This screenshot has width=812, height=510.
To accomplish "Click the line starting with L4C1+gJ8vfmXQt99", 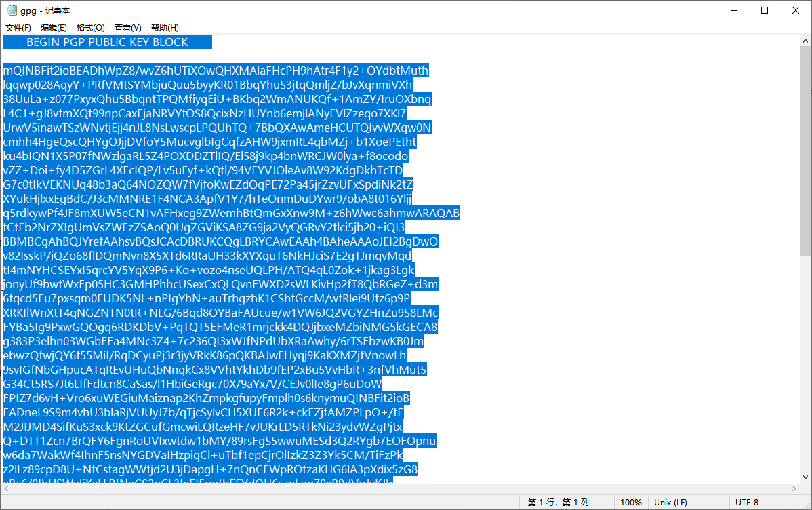I will click(x=205, y=113).
